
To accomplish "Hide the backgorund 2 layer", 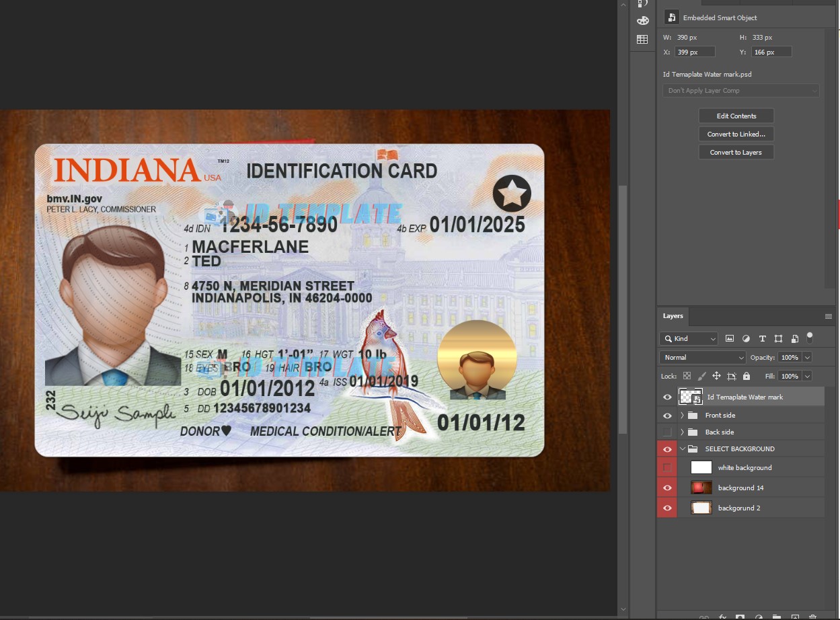I will [x=667, y=508].
